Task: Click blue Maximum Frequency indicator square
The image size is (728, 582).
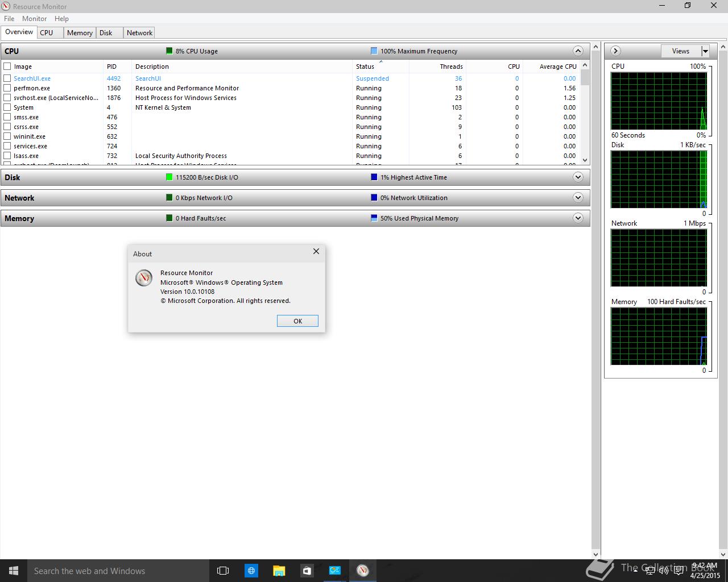Action: click(x=374, y=51)
